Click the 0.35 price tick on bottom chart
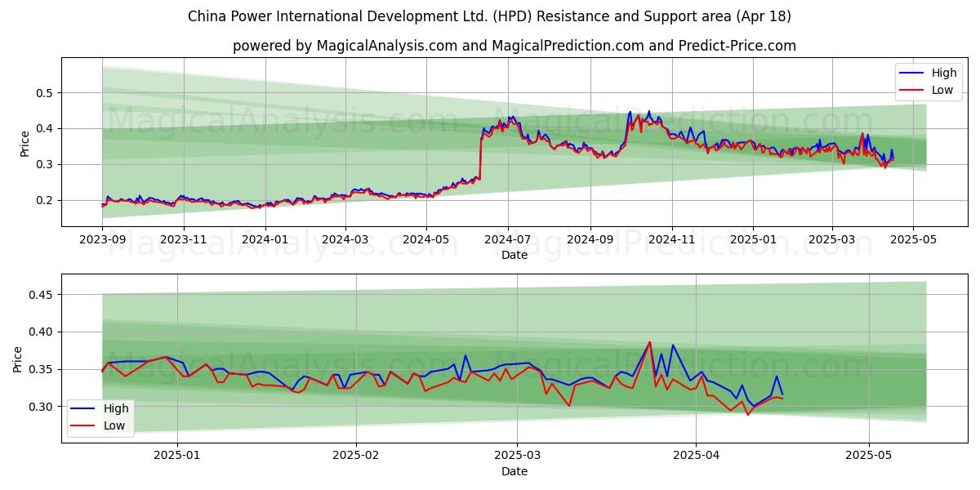980x490 pixels. pos(42,369)
